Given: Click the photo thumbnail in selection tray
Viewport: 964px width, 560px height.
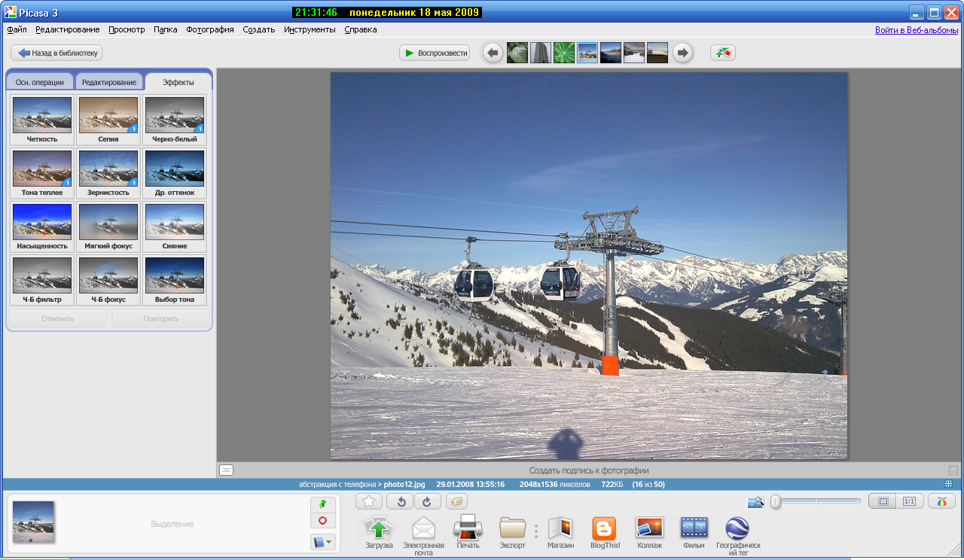Looking at the screenshot, I should pos(33,522).
